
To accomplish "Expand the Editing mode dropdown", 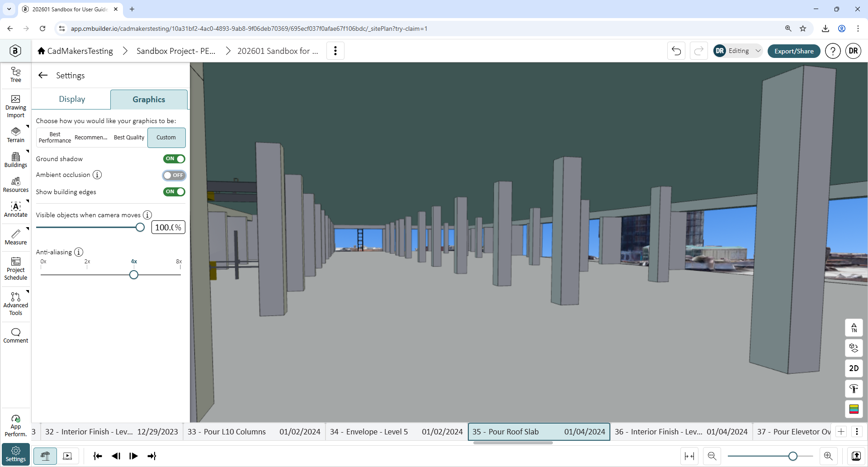I will coord(738,51).
